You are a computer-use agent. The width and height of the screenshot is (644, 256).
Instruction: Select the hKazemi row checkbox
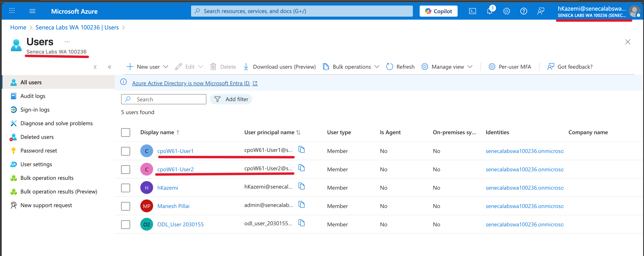point(126,188)
